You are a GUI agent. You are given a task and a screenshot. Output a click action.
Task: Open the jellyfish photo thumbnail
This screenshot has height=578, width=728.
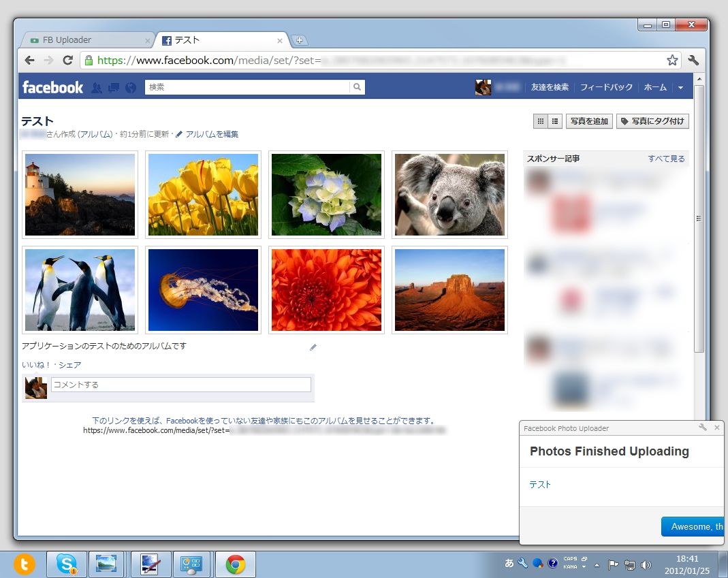(x=204, y=290)
